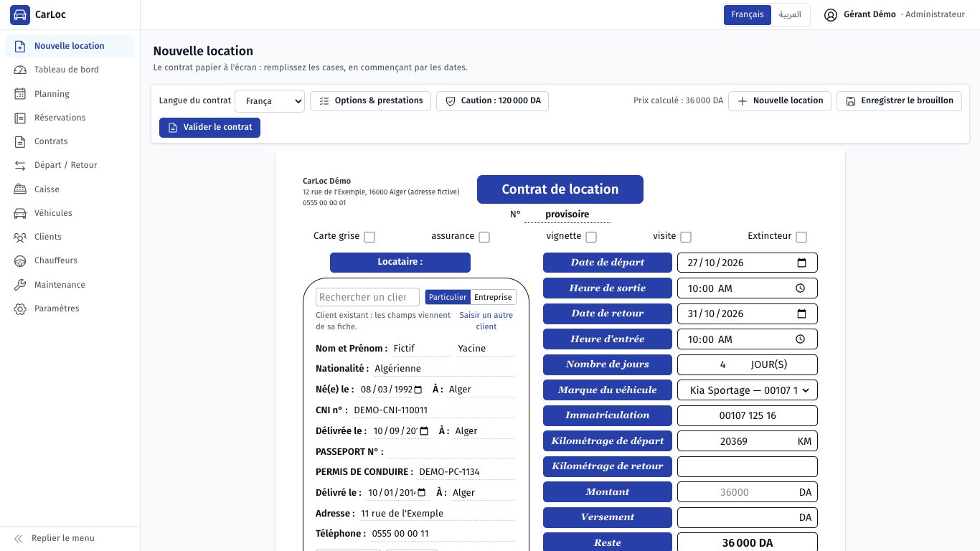Open Paramètres gear icon
The height and width of the screenshot is (551, 980).
[20, 309]
